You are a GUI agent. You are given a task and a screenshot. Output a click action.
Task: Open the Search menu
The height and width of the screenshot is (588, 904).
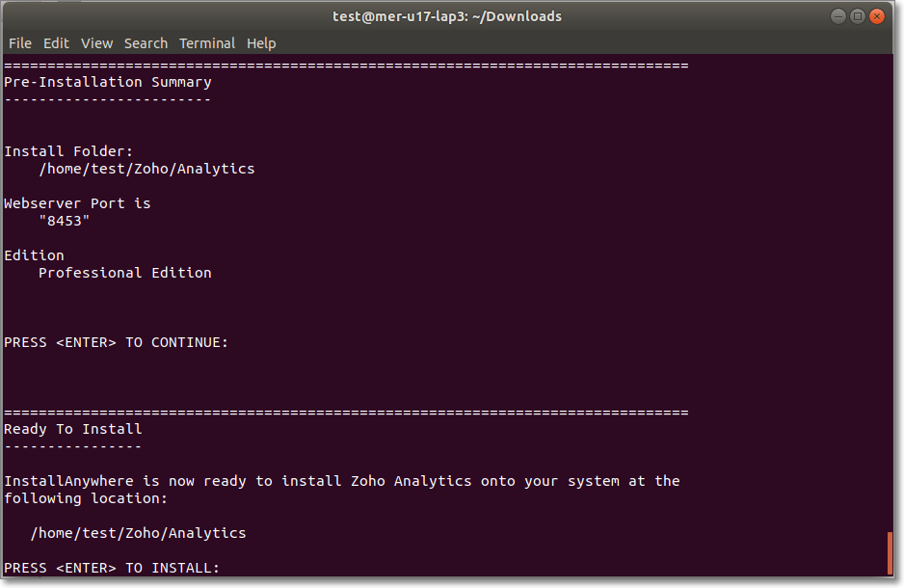point(146,43)
